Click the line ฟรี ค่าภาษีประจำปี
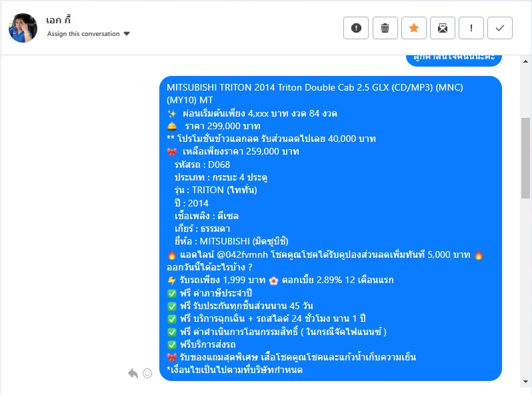This screenshot has width=532, height=395. pos(210,293)
